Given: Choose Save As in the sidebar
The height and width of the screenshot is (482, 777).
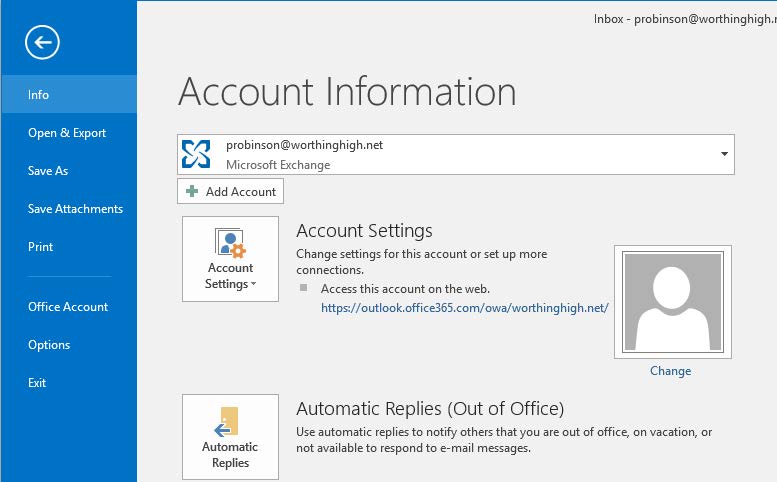Looking at the screenshot, I should pyautogui.click(x=48, y=171).
